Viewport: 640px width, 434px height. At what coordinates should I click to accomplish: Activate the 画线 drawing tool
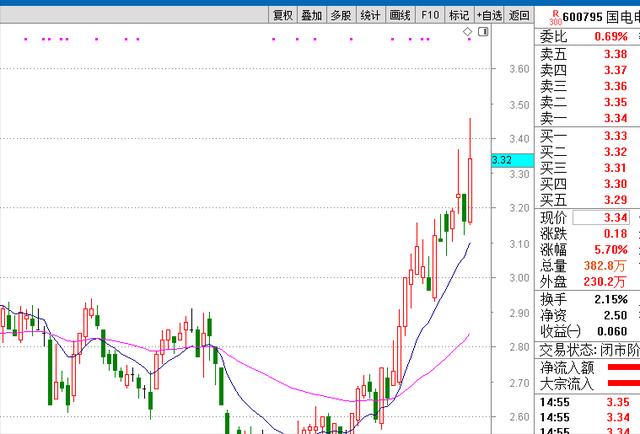(x=400, y=15)
